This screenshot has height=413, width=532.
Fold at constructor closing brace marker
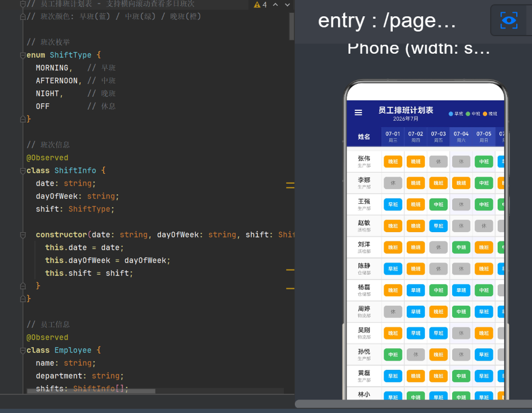coord(23,286)
